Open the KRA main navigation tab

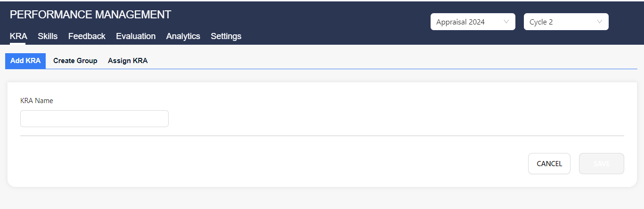pyautogui.click(x=18, y=36)
